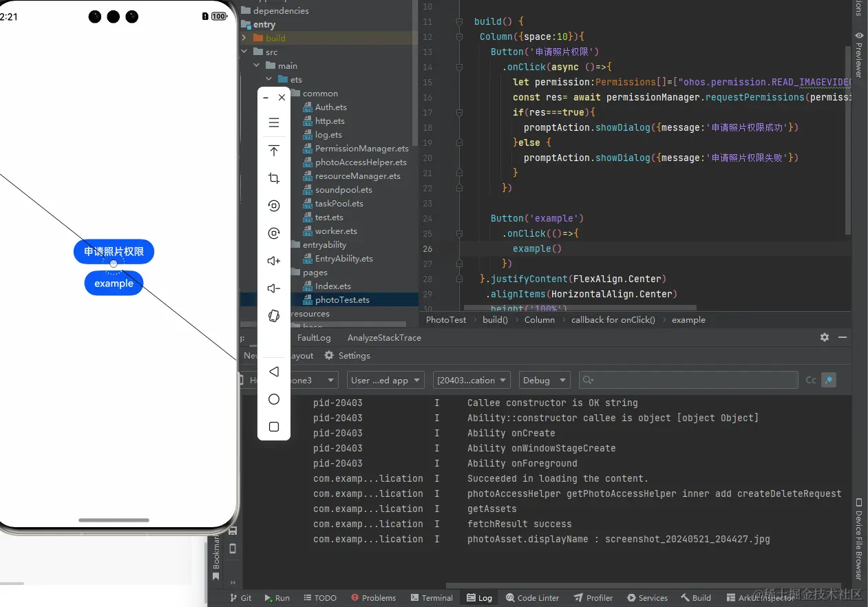Open the Run tool window tab

coord(277,598)
